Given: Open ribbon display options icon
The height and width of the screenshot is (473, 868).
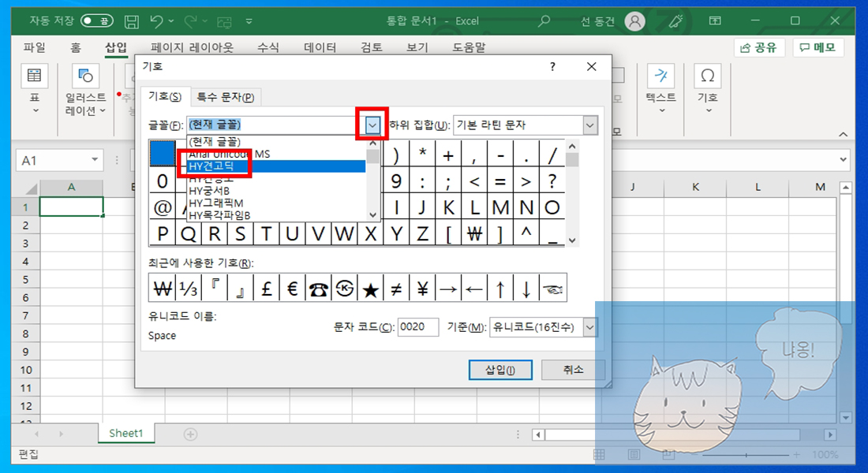Looking at the screenshot, I should click(x=715, y=21).
